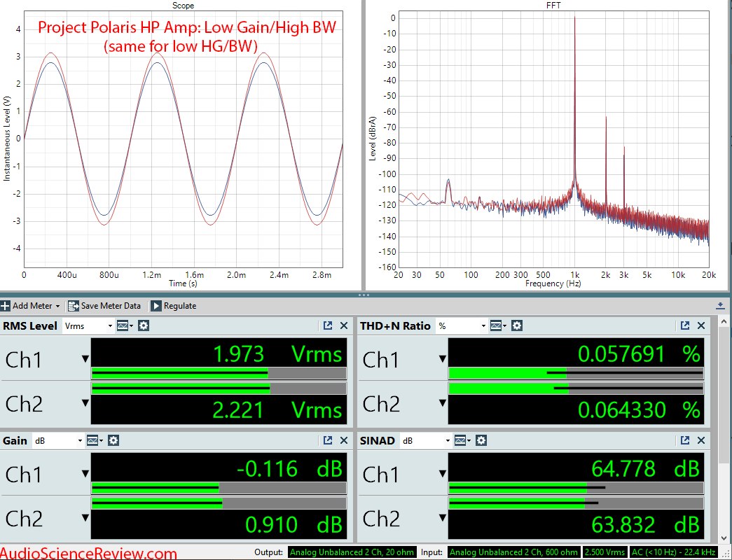This screenshot has height=560, width=732.
Task: Open the THD+N Ratio unit dropdown (%)
Action: point(461,325)
